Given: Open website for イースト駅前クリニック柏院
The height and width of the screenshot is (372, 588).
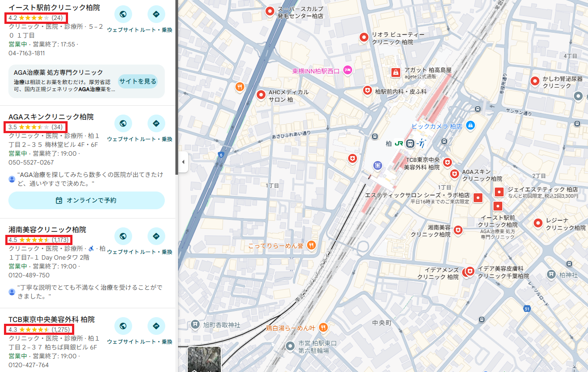Looking at the screenshot, I should coord(123,14).
